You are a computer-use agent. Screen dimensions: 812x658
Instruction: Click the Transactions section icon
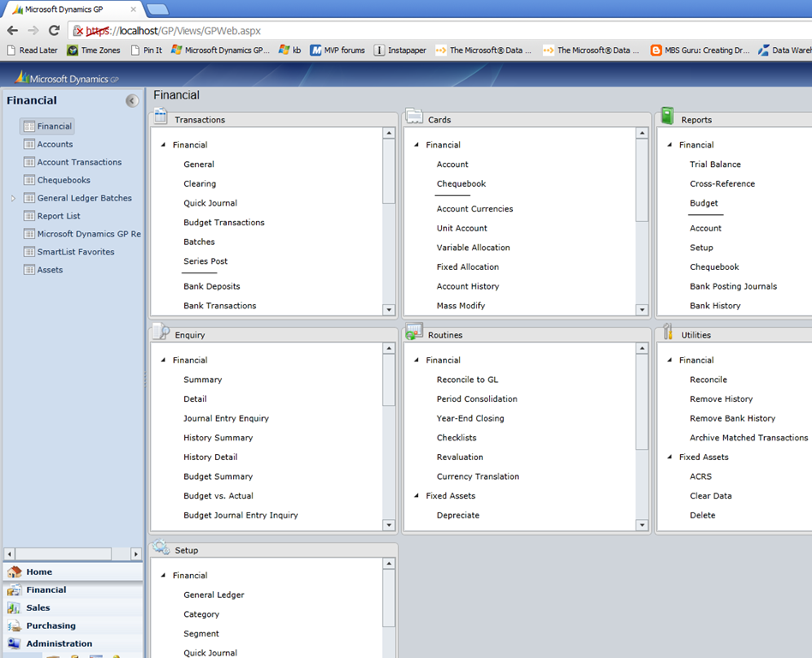click(160, 116)
